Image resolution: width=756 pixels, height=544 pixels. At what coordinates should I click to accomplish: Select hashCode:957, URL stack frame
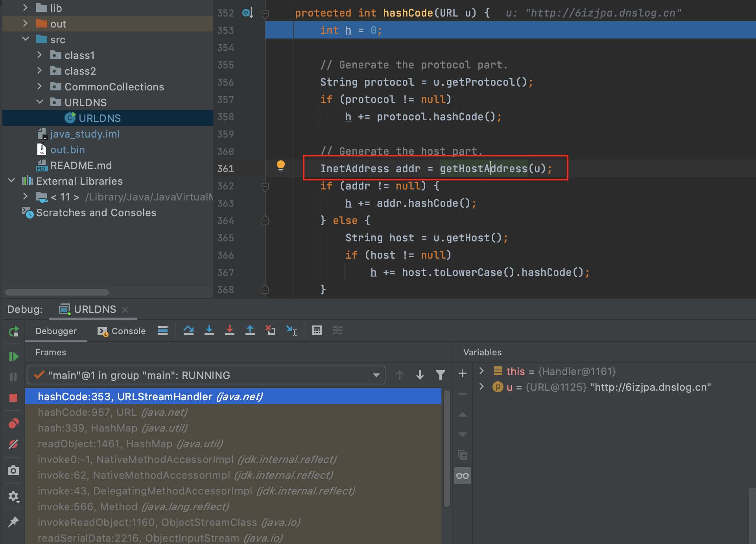(x=112, y=412)
